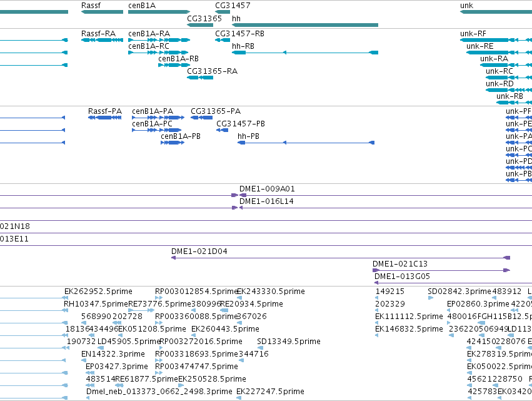
Task: Click the RH10347.5prime EST label
Action: tap(96, 304)
